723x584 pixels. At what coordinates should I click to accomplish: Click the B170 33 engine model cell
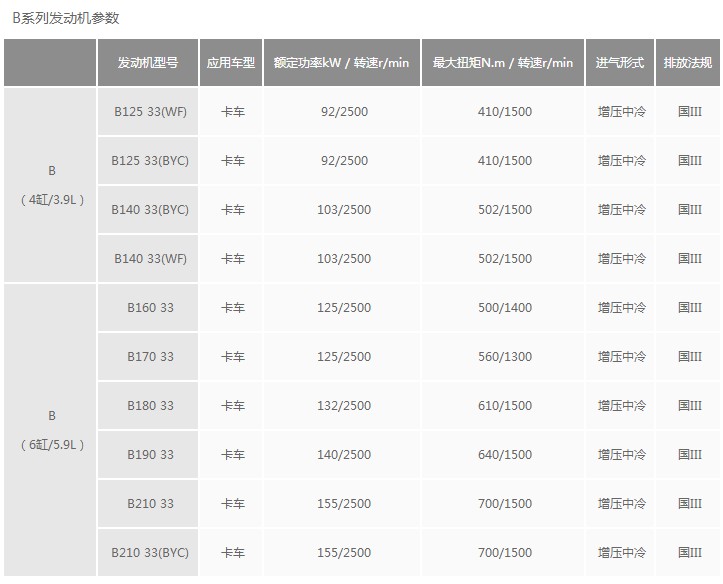pyautogui.click(x=149, y=356)
